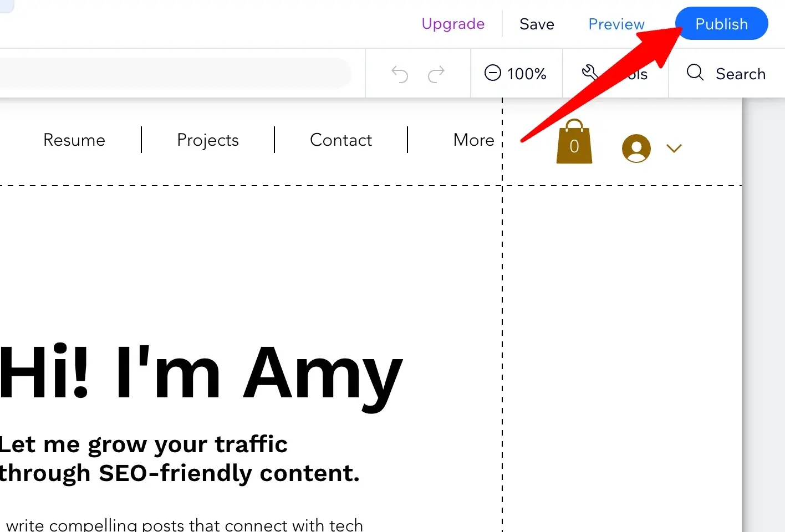Open Search with the magnifier icon
Image resolution: width=785 pixels, height=532 pixels.
(695, 73)
